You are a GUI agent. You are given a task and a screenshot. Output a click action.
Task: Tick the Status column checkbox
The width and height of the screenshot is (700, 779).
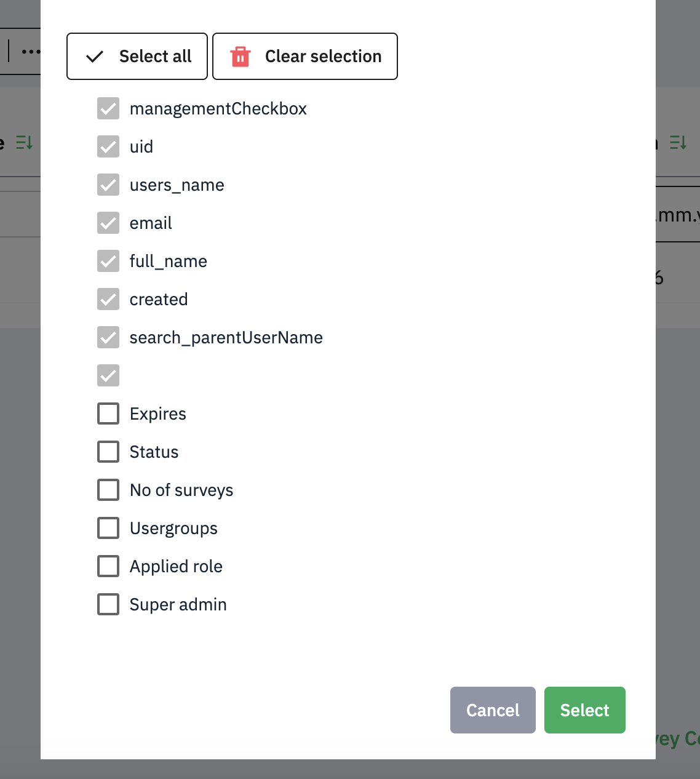click(108, 452)
